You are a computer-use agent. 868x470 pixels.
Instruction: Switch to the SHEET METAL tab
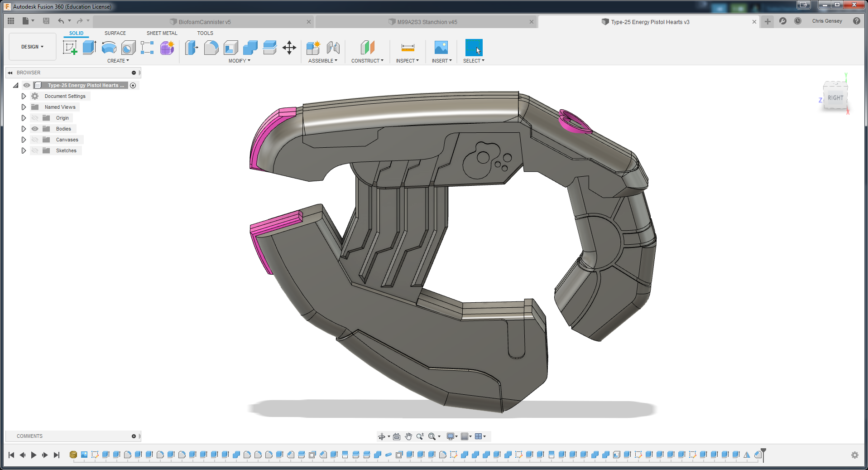(x=162, y=33)
